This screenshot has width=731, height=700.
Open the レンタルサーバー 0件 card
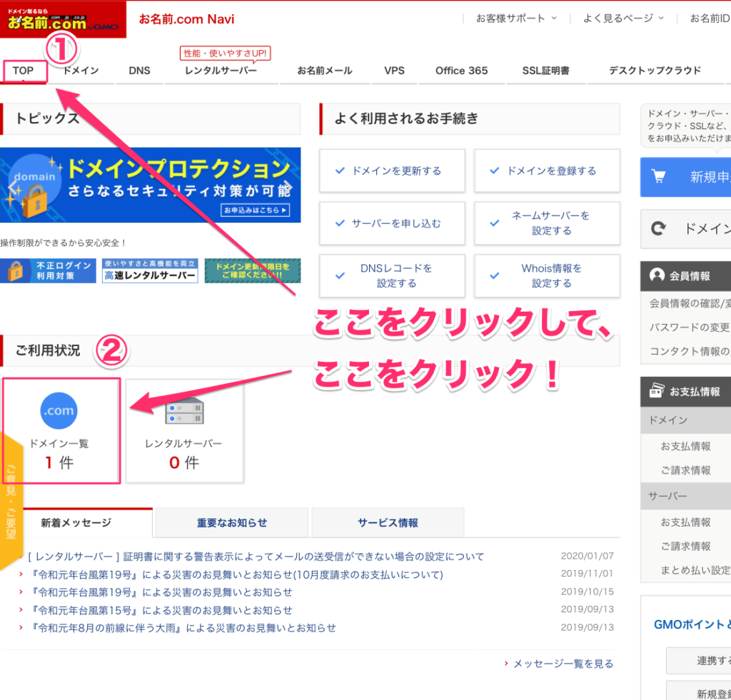185,430
